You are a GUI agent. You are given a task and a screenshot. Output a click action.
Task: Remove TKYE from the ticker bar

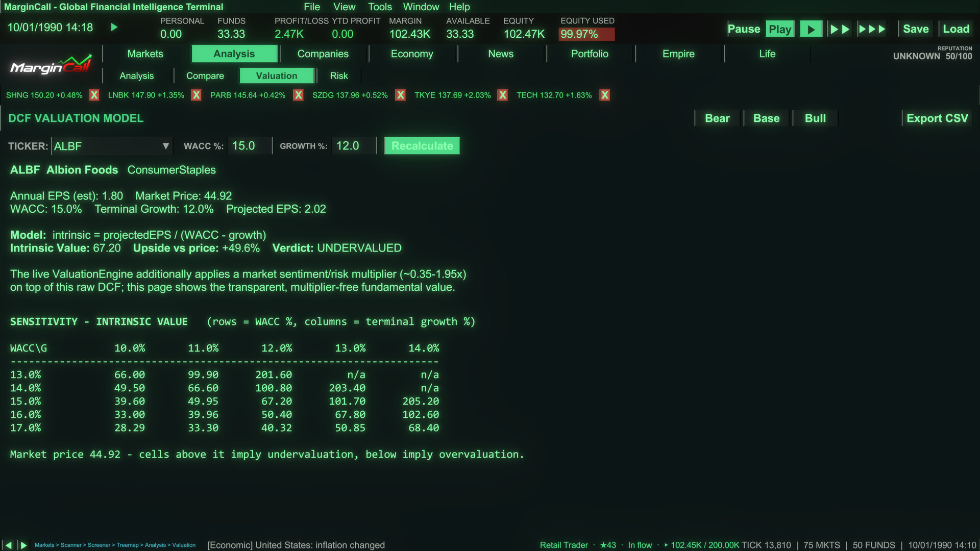coord(503,95)
